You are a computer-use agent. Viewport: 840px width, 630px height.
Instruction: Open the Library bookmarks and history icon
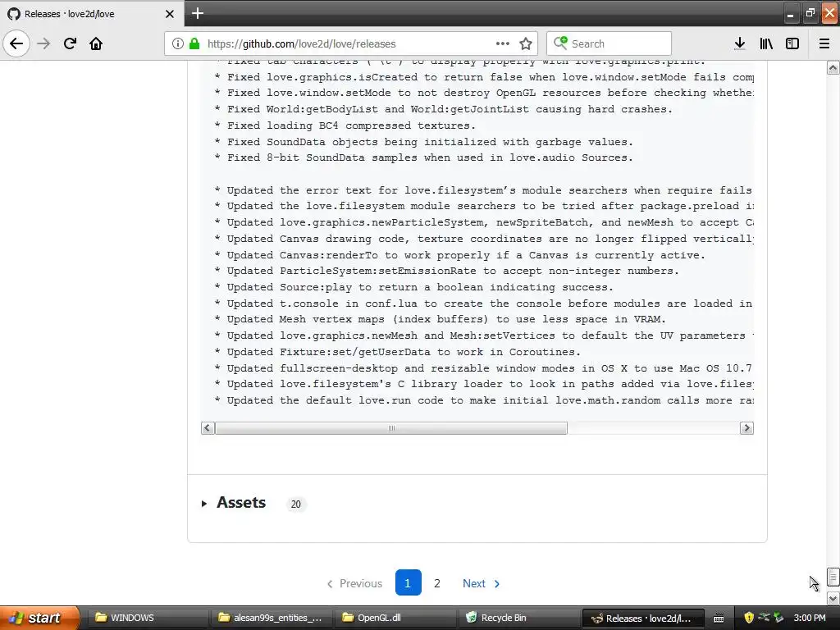point(766,43)
